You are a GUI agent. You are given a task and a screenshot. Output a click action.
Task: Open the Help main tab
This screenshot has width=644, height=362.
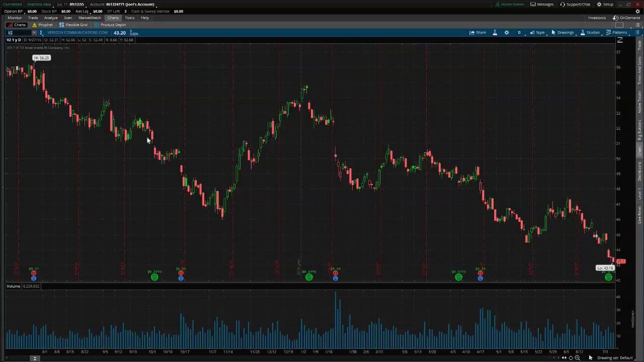(x=144, y=18)
